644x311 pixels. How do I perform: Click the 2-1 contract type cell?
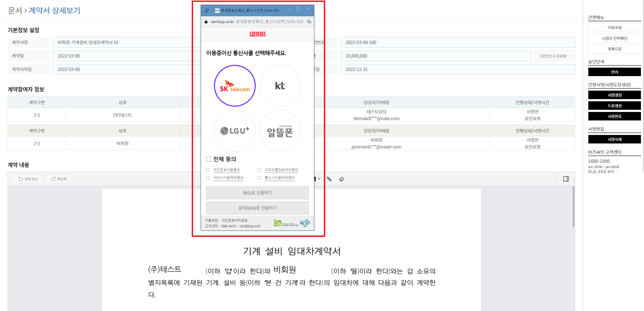37,115
